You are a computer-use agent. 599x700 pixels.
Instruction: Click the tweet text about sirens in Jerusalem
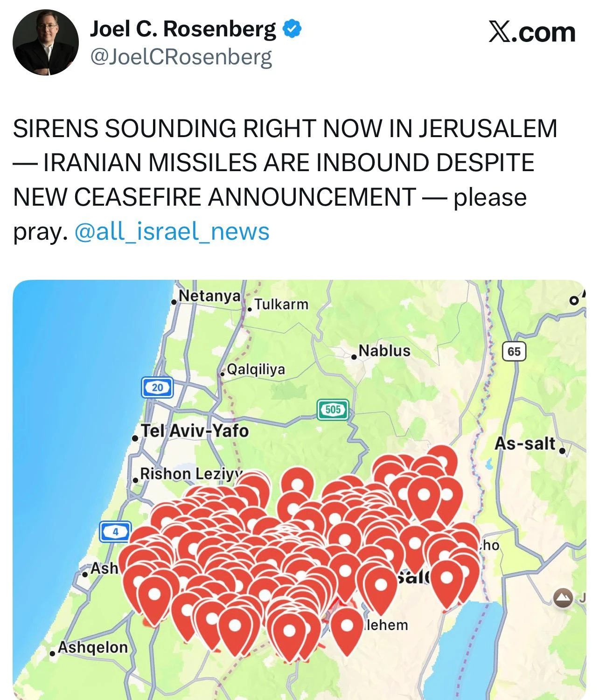click(x=285, y=180)
